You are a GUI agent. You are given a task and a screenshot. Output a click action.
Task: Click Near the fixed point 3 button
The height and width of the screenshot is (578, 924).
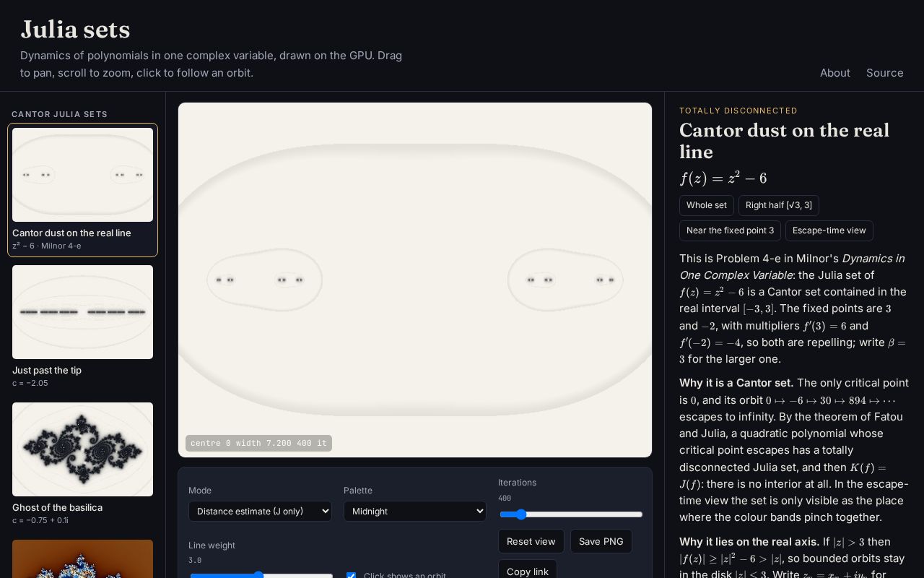(x=730, y=230)
